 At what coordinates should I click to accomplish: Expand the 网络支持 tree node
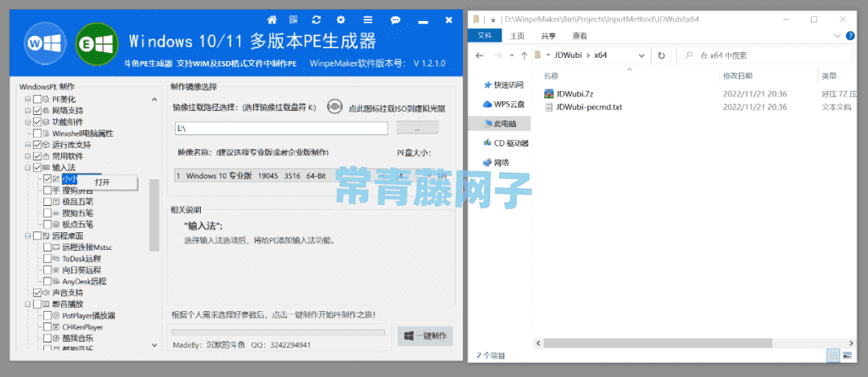pos(27,111)
